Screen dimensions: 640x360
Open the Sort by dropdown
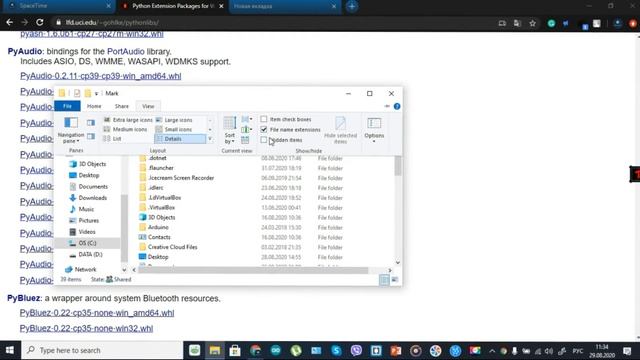pyautogui.click(x=230, y=130)
